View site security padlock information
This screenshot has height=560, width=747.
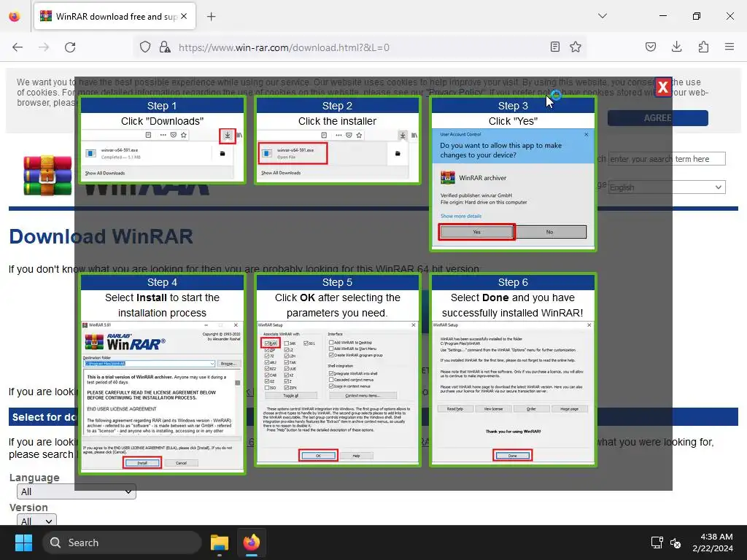tap(165, 47)
